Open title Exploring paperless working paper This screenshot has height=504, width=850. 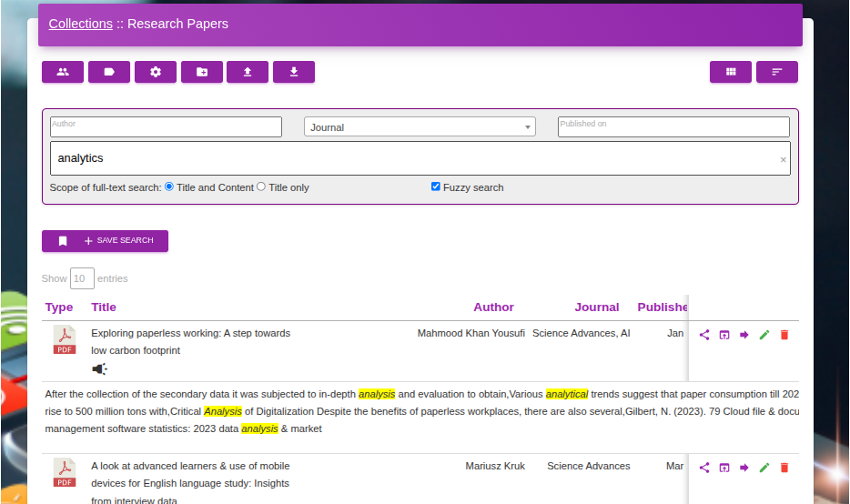click(x=191, y=342)
